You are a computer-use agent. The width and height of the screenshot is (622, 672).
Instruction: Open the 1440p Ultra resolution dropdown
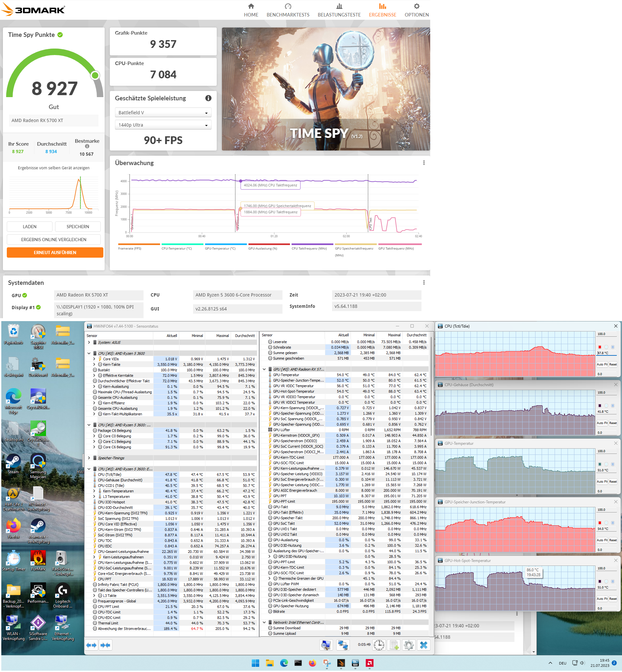[163, 125]
